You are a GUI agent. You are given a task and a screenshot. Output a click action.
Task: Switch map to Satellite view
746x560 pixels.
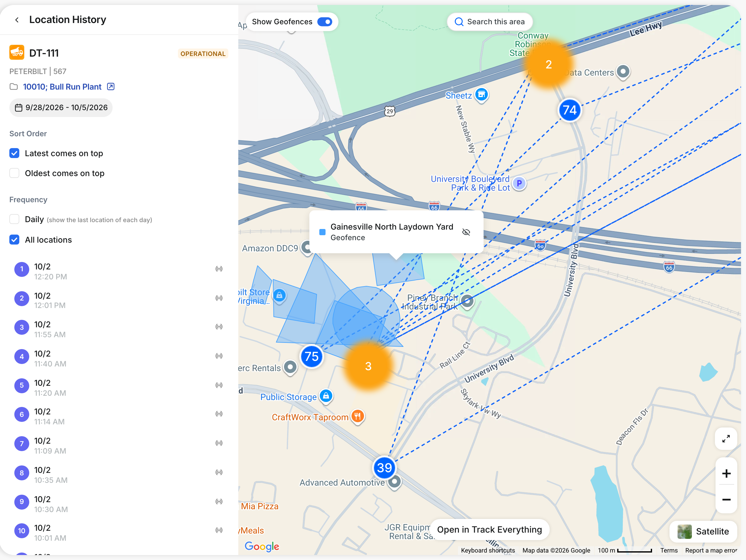[x=703, y=532]
